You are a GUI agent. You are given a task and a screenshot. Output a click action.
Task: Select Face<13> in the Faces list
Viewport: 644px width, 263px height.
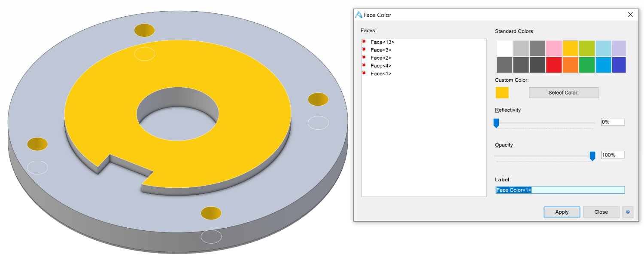(382, 42)
